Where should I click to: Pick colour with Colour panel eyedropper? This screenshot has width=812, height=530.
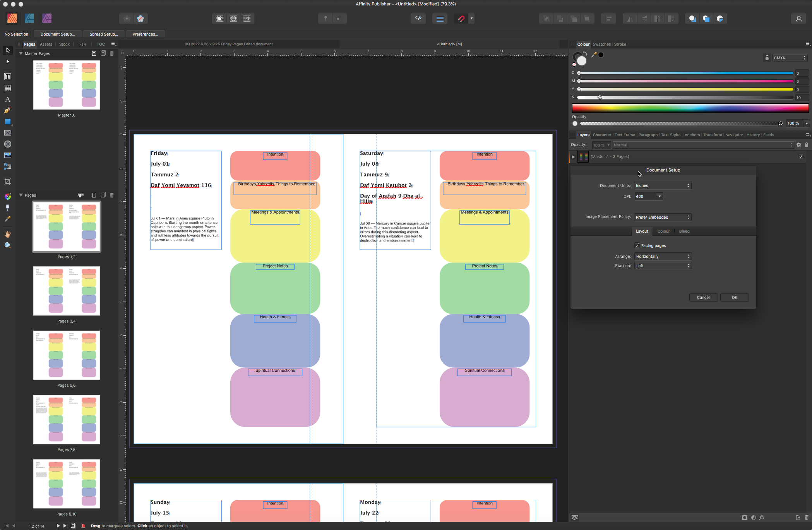point(594,55)
